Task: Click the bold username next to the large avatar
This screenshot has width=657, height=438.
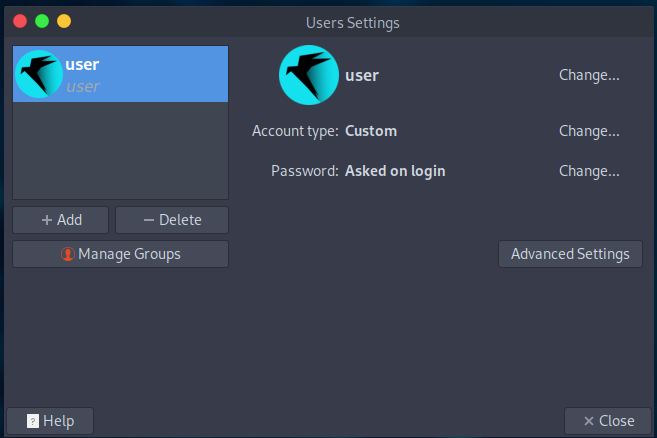Action: (x=362, y=75)
